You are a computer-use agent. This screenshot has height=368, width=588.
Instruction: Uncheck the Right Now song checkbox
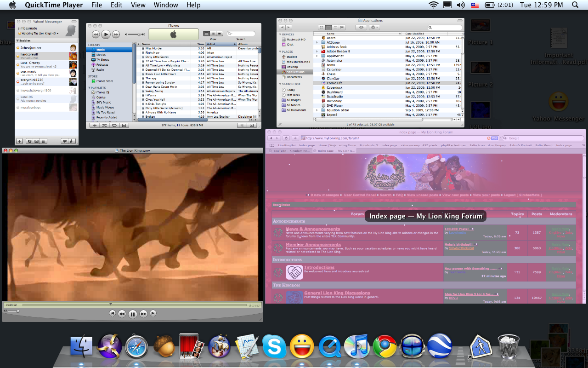click(x=143, y=53)
